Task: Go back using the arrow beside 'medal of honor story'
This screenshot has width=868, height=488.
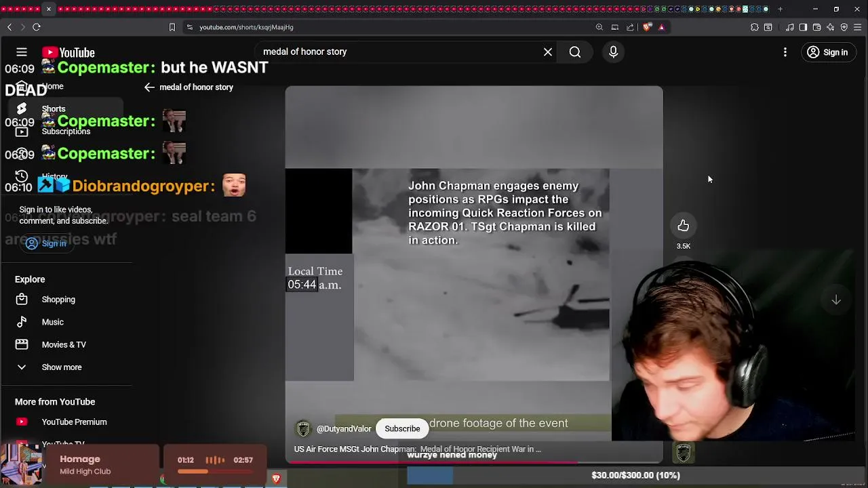Action: click(149, 87)
